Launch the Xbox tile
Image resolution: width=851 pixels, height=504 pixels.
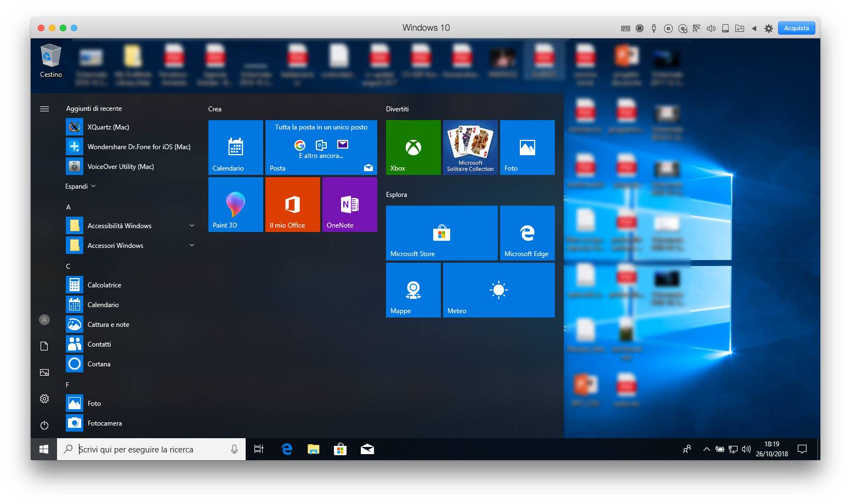[413, 148]
